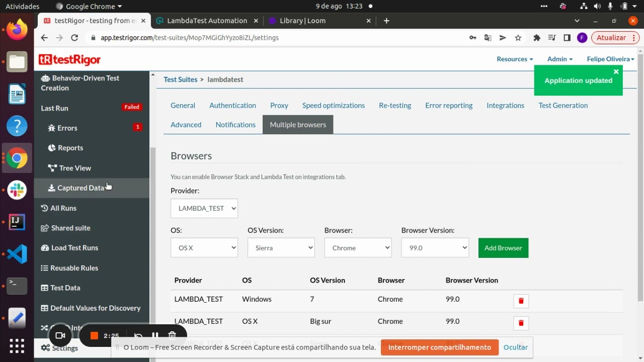
Task: Open the Re-testing tab
Action: pyautogui.click(x=395, y=105)
